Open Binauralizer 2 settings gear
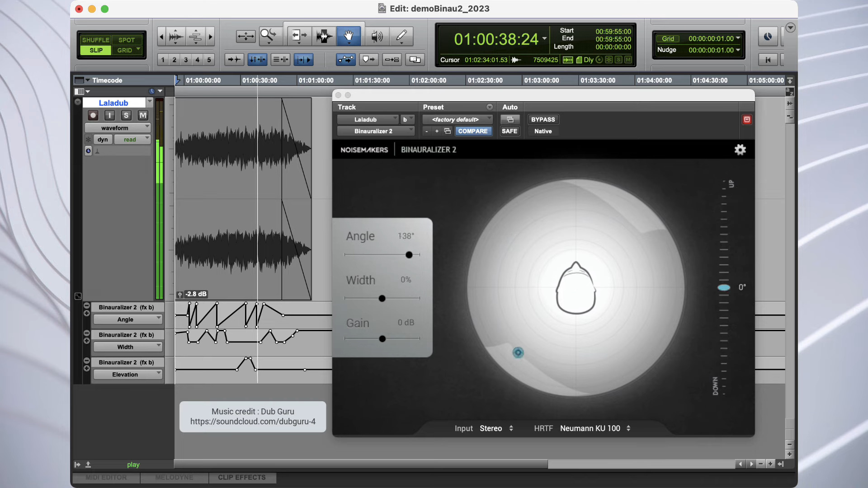Screen dimensions: 868x488 click(x=740, y=150)
